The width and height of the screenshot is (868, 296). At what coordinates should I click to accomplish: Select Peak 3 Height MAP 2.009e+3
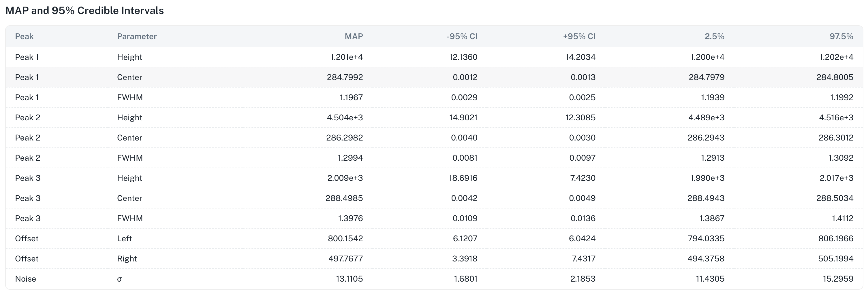pyautogui.click(x=345, y=178)
